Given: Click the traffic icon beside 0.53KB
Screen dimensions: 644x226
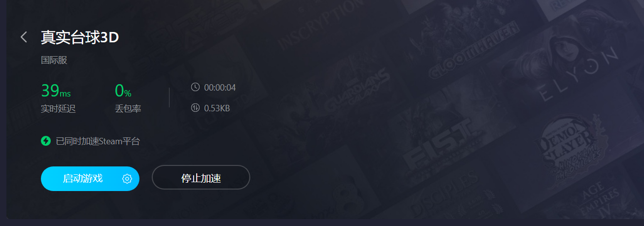Looking at the screenshot, I should pos(195,107).
